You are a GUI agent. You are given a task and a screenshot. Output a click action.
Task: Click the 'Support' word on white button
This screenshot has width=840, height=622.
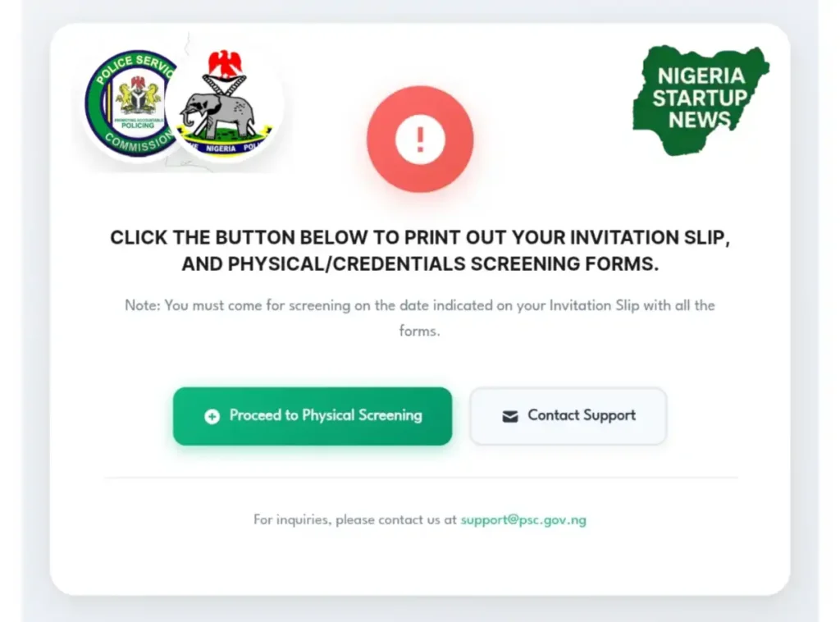(609, 415)
